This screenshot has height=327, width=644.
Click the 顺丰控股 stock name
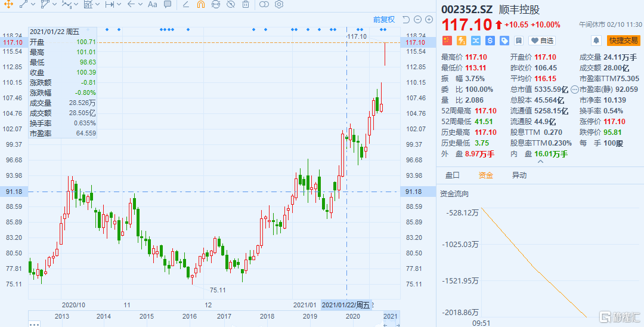click(519, 10)
